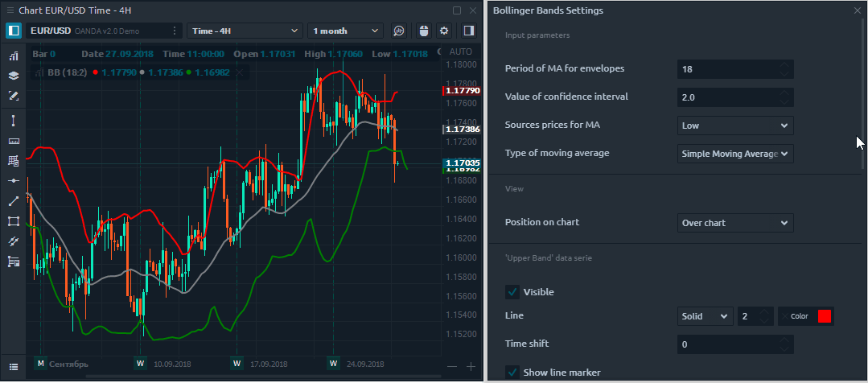Viewport: 868px width, 383px height.
Task: Click the 1.17035 current price label
Action: (463, 163)
